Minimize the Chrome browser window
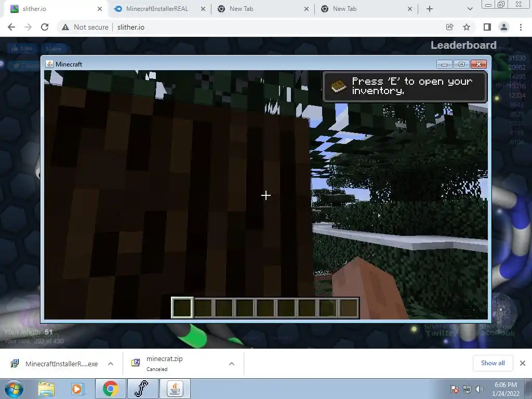 [488, 4]
